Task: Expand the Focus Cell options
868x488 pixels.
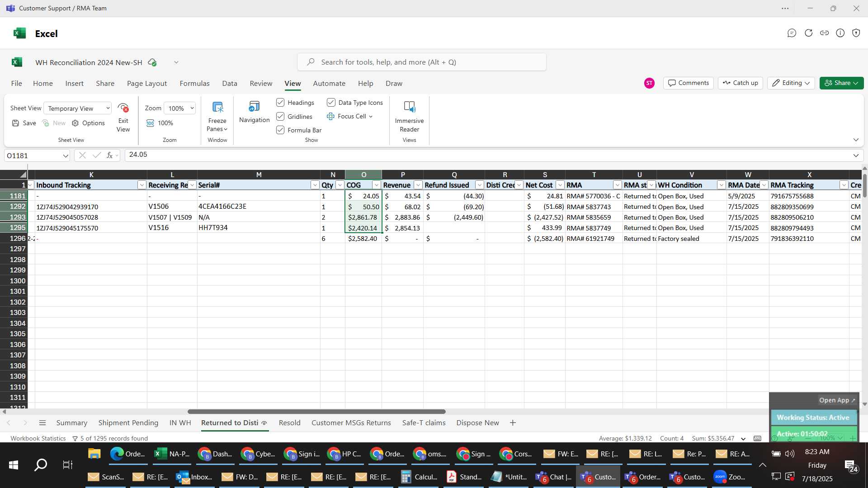Action: click(x=371, y=117)
